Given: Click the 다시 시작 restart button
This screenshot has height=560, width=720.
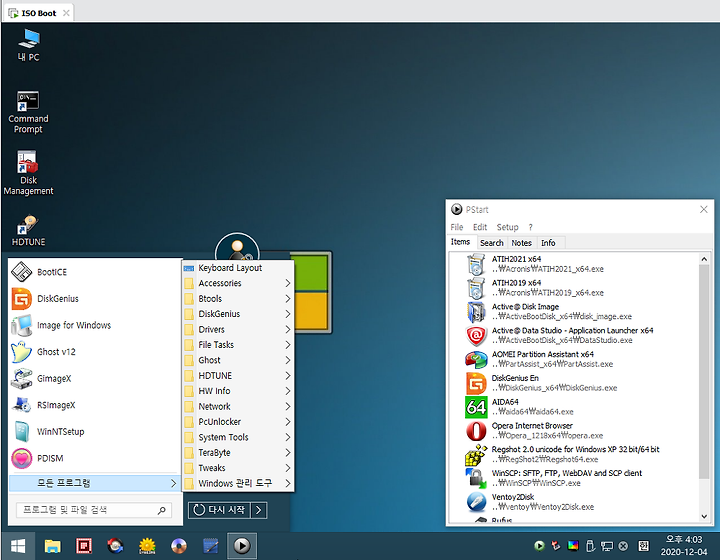Looking at the screenshot, I should pyautogui.click(x=219, y=510).
